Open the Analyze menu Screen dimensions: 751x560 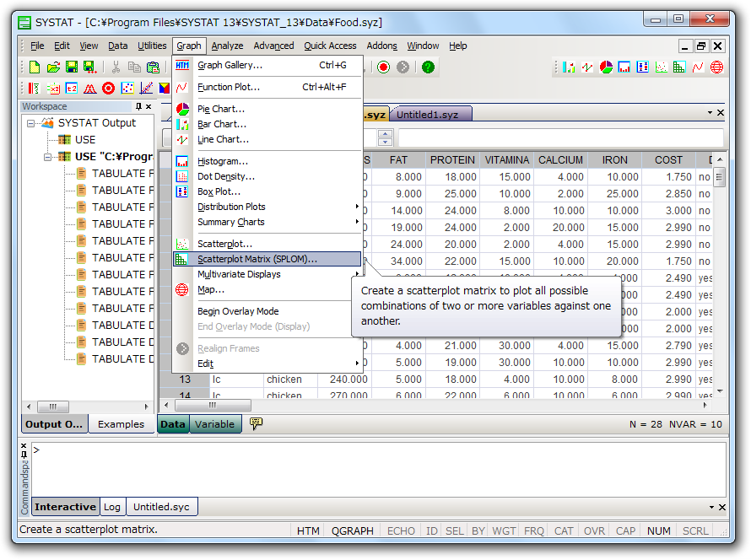(227, 46)
